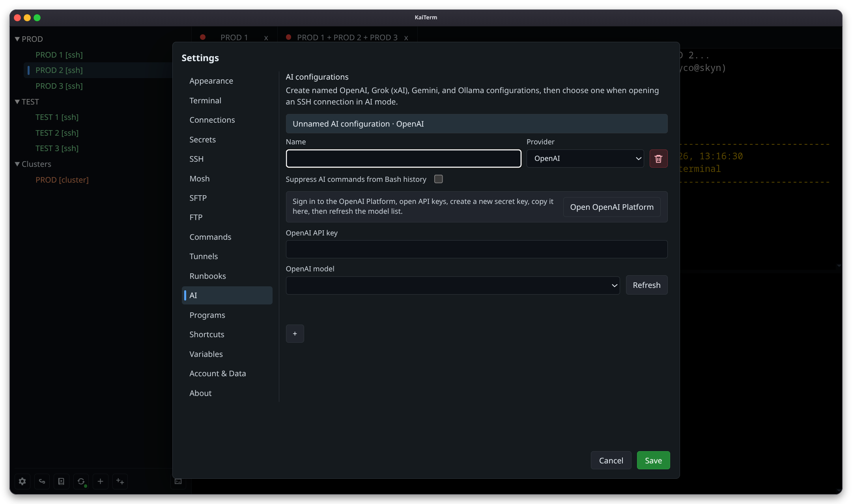Click the tunnels link icon in bottom toolbar
The image size is (852, 504).
(42, 481)
